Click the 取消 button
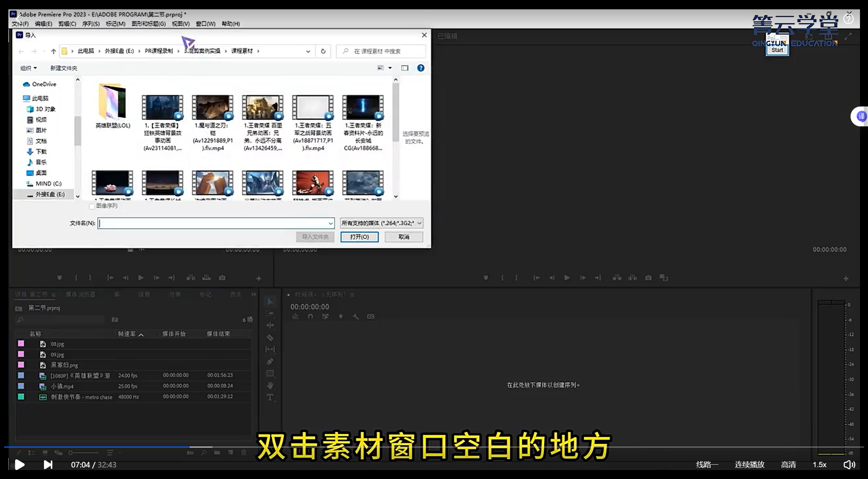This screenshot has height=479, width=868. pos(404,237)
